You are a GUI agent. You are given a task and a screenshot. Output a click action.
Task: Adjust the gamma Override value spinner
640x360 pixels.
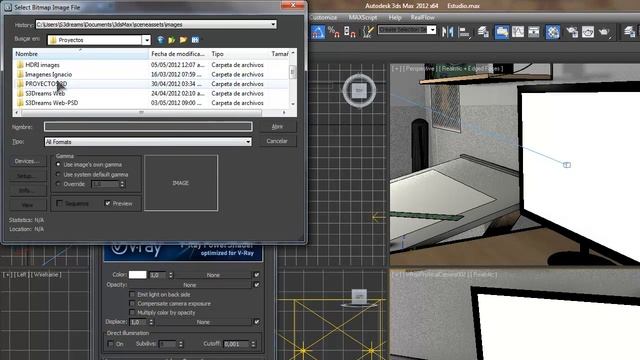122,184
